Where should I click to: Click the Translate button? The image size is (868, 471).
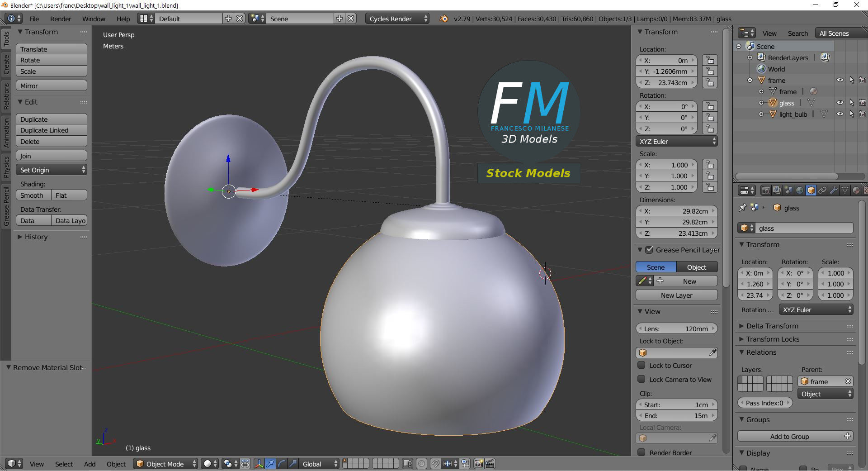(x=52, y=49)
